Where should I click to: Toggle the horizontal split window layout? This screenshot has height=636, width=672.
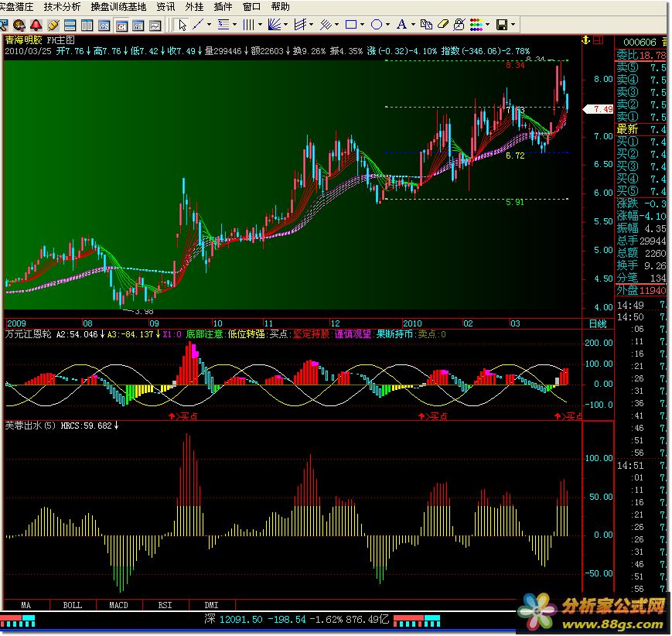[x=70, y=25]
